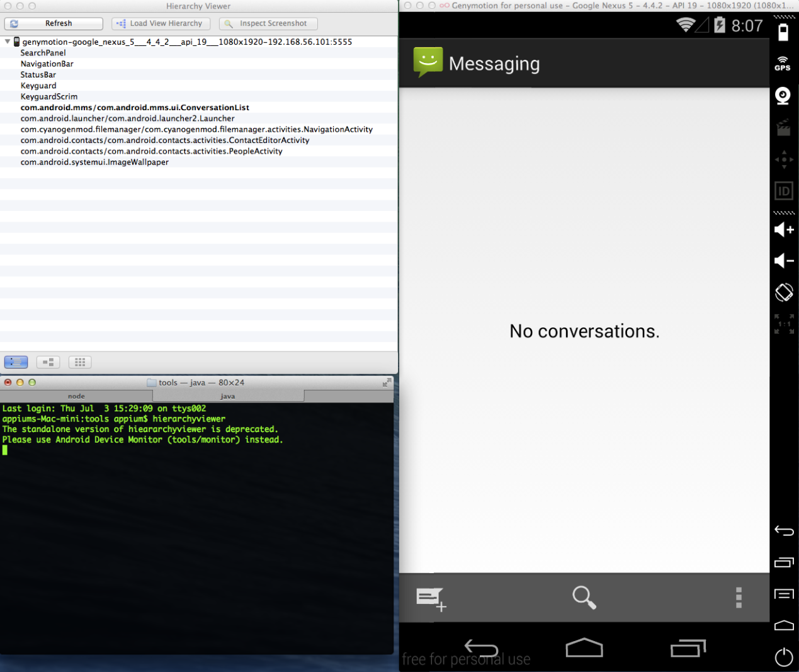
Task: Switch to the pixel perfect grid view button
Action: pos(80,362)
